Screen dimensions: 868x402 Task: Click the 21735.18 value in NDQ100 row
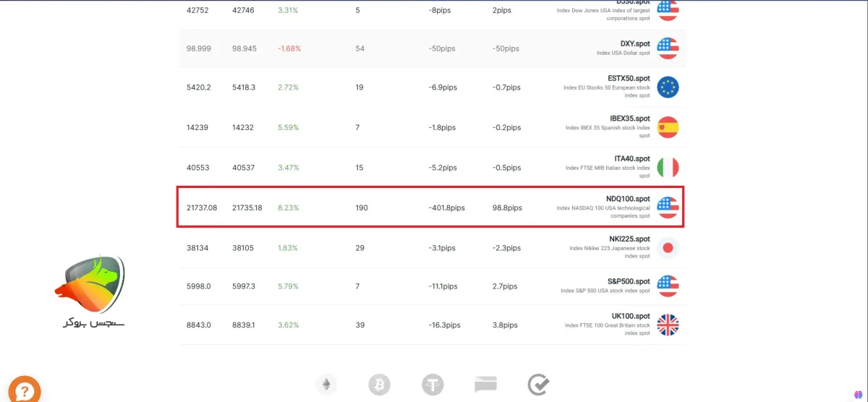[x=247, y=208]
